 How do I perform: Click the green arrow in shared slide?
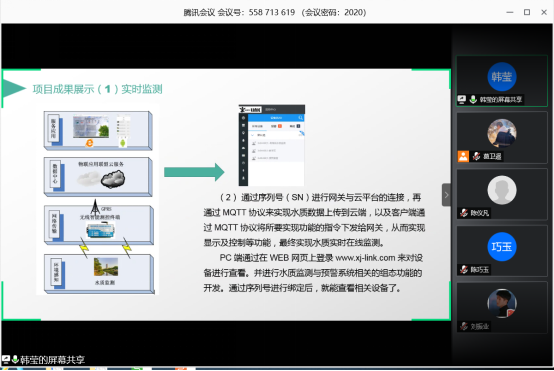click(194, 172)
